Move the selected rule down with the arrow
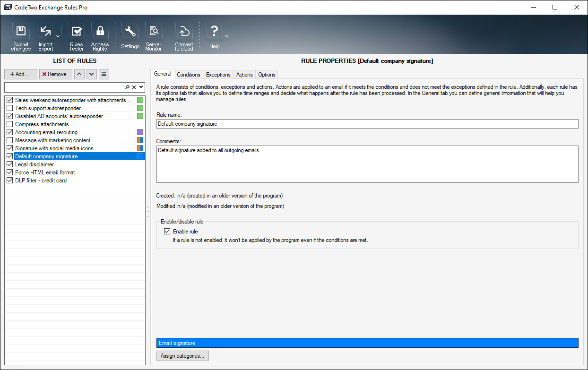588x370 pixels. (92, 74)
